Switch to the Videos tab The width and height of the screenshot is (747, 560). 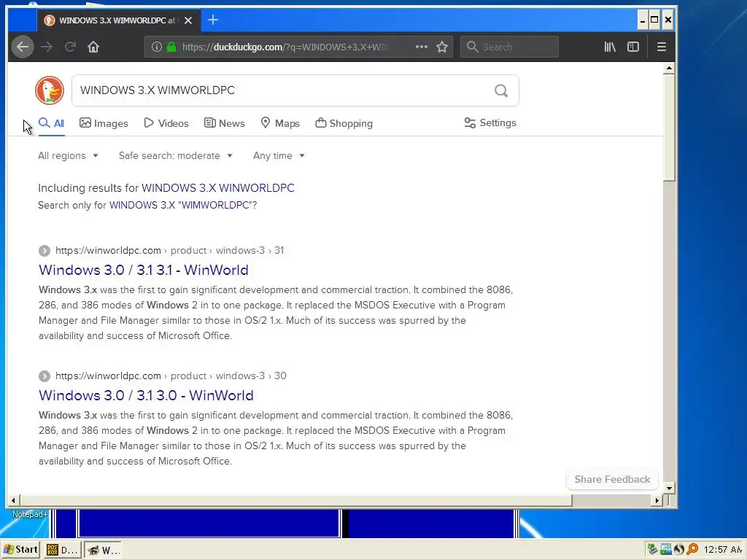coord(166,123)
